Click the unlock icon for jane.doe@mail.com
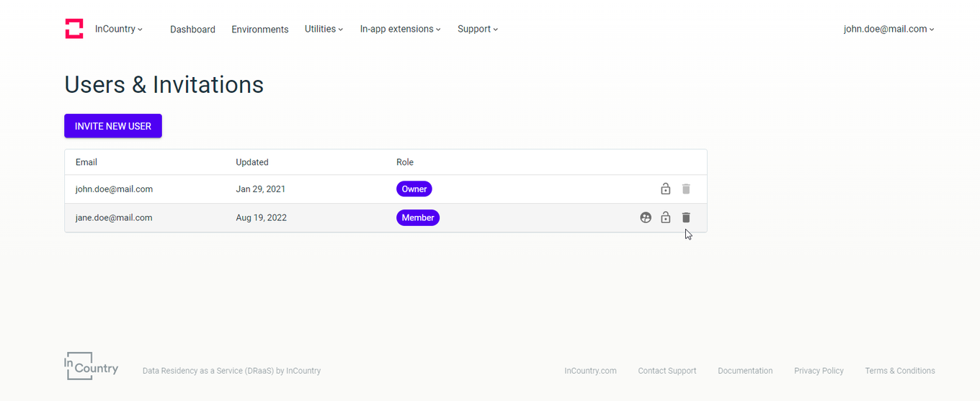The height and width of the screenshot is (401, 980). pyautogui.click(x=666, y=217)
